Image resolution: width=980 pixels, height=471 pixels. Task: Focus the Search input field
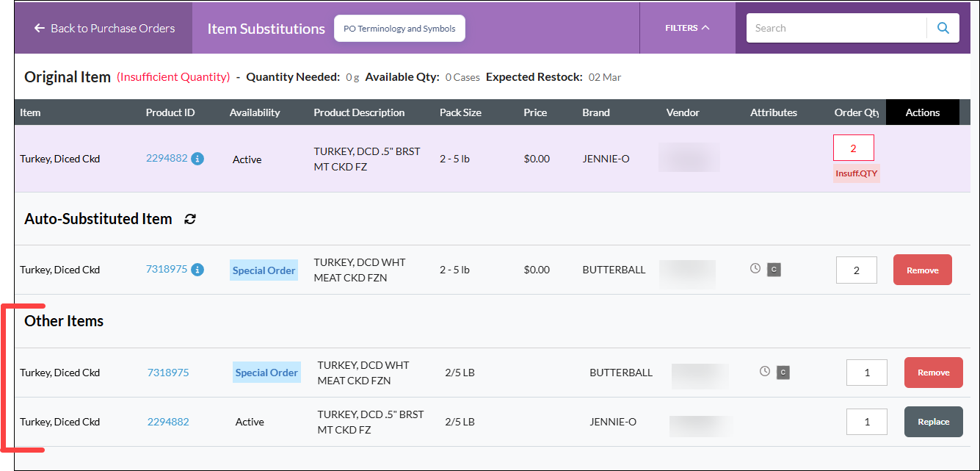(x=837, y=28)
